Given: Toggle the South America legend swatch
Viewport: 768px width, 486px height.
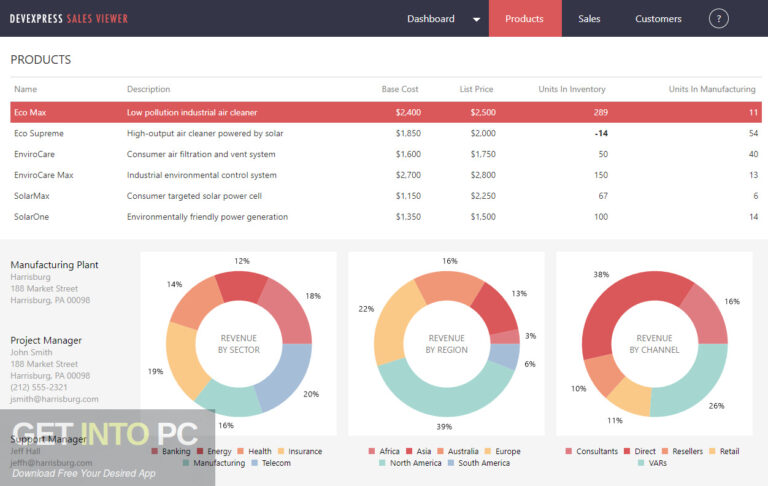Looking at the screenshot, I should point(451,463).
